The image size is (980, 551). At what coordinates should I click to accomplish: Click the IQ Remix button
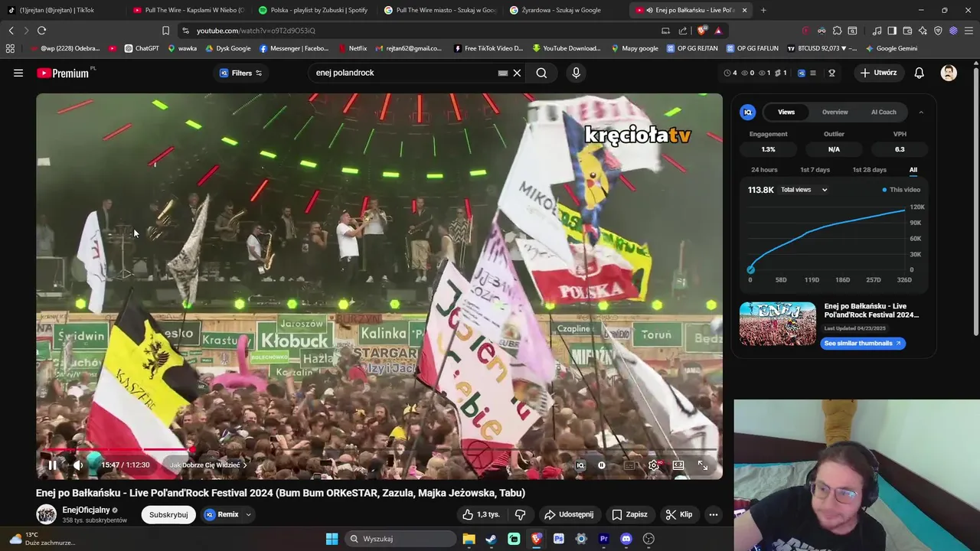pyautogui.click(x=222, y=514)
